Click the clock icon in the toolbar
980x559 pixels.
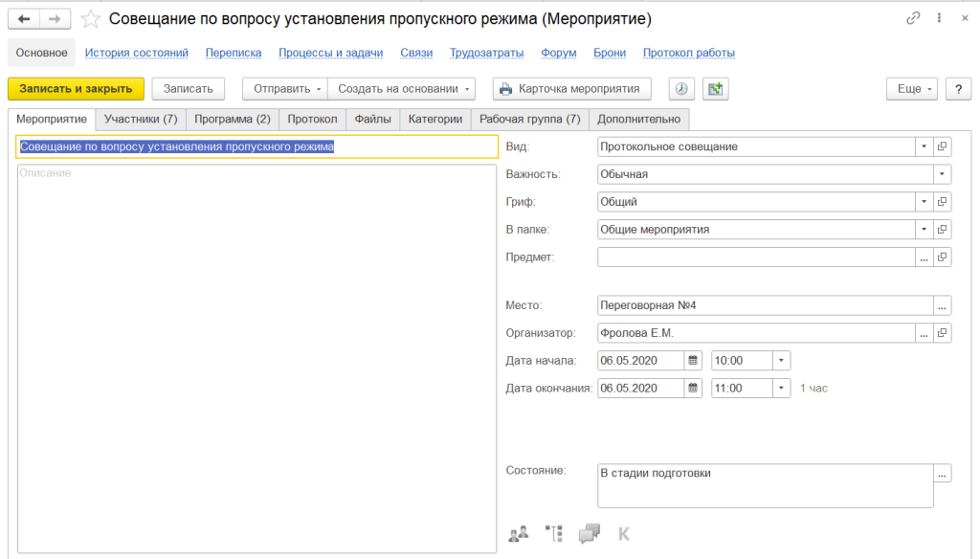[x=680, y=88]
